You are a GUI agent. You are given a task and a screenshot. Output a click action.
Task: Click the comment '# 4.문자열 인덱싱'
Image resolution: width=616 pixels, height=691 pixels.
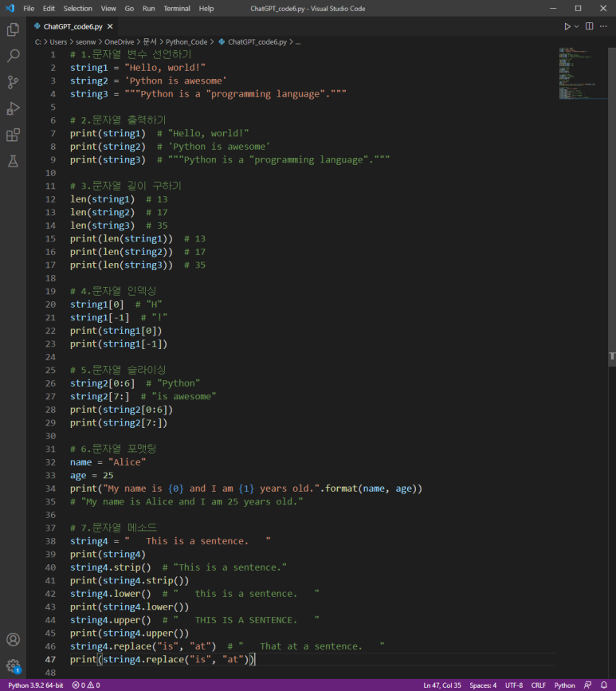(x=113, y=291)
